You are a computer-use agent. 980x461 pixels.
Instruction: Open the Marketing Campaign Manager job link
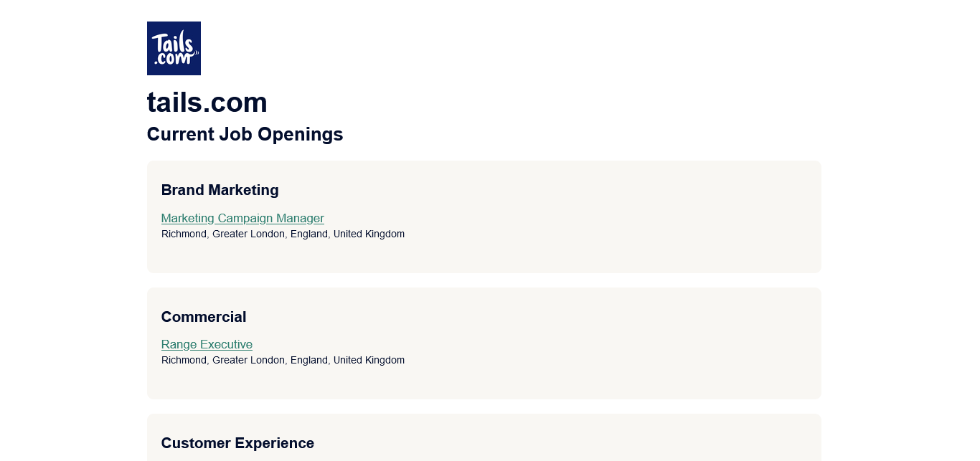coord(242,218)
